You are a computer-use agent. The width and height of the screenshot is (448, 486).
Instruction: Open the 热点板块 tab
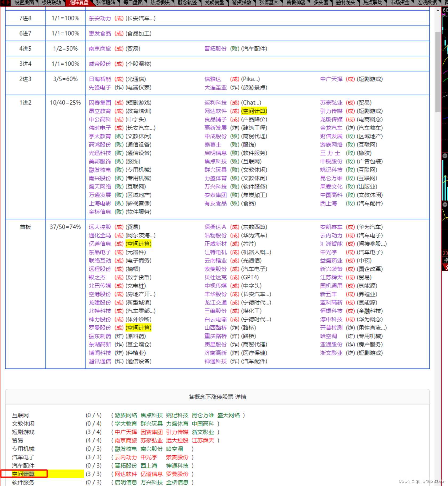(x=160, y=3)
